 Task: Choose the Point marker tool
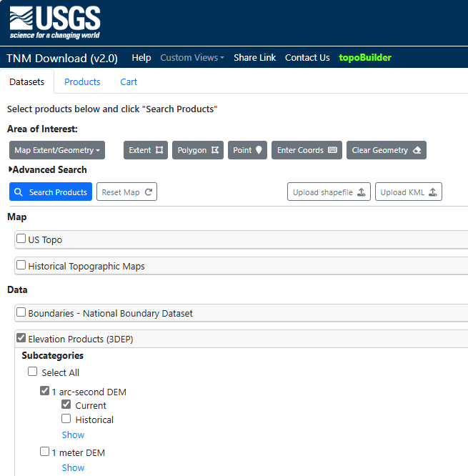tap(247, 150)
